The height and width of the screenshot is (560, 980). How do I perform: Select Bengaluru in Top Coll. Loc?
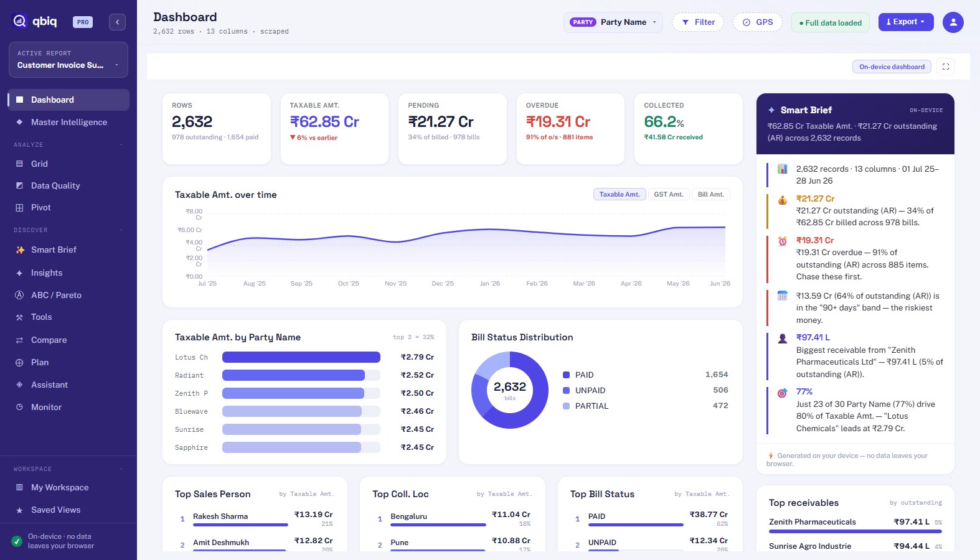point(453,518)
